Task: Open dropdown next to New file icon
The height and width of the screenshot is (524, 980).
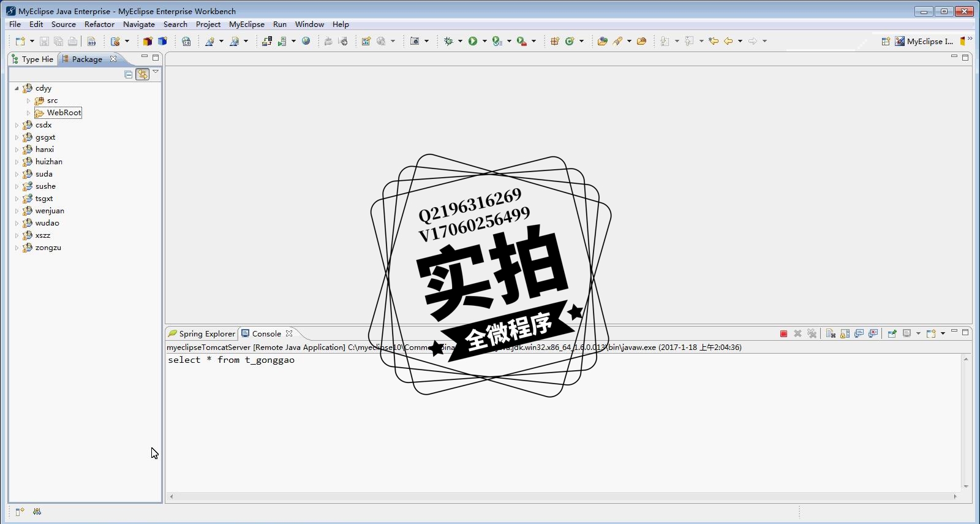Action: pos(32,41)
